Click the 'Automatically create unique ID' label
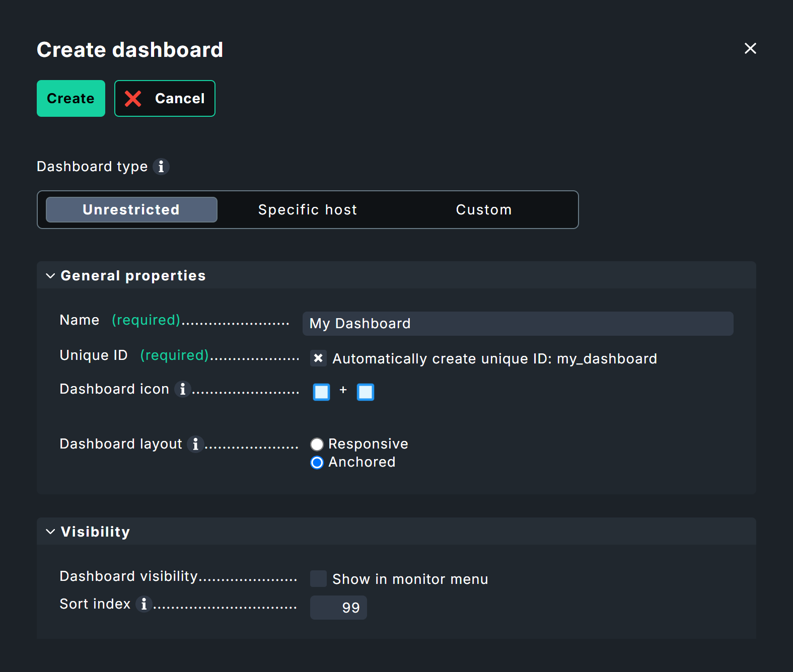This screenshot has width=793, height=672. 494,358
